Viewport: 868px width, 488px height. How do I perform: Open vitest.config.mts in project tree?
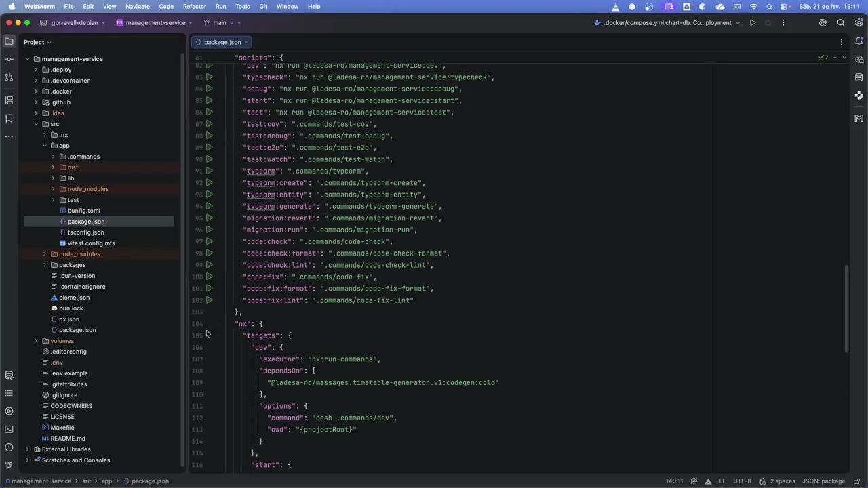91,243
